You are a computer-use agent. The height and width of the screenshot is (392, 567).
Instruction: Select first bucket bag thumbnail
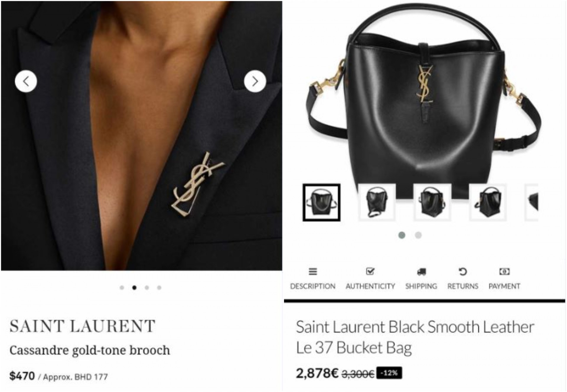[321, 202]
